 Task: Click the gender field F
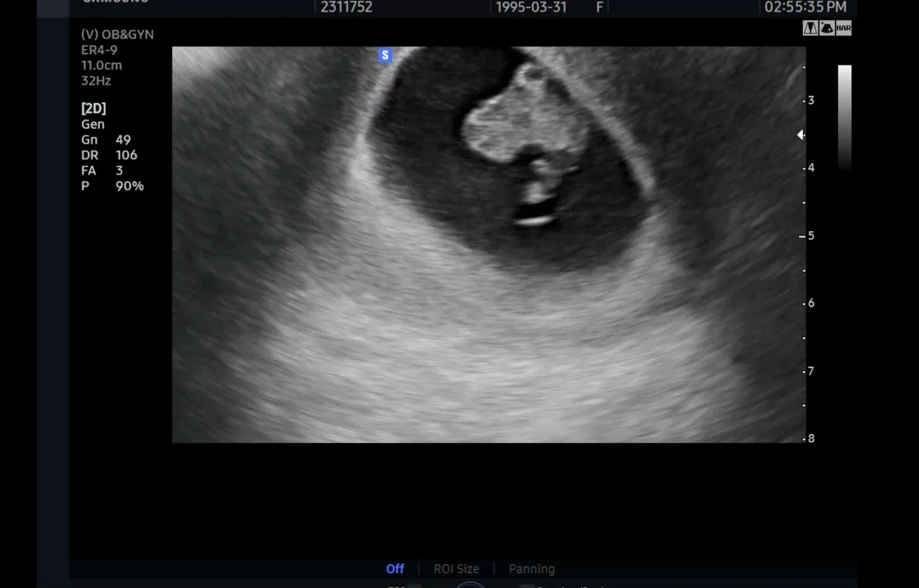600,7
